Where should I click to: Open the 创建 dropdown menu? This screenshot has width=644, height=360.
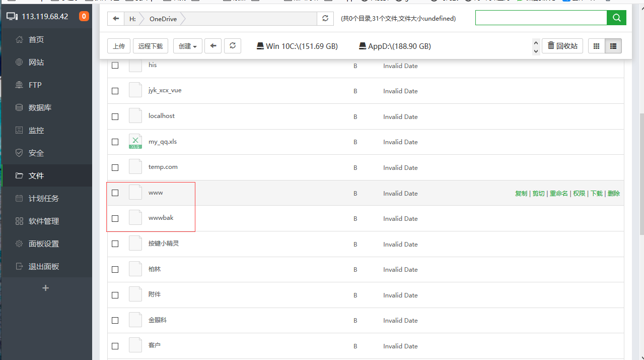(188, 46)
